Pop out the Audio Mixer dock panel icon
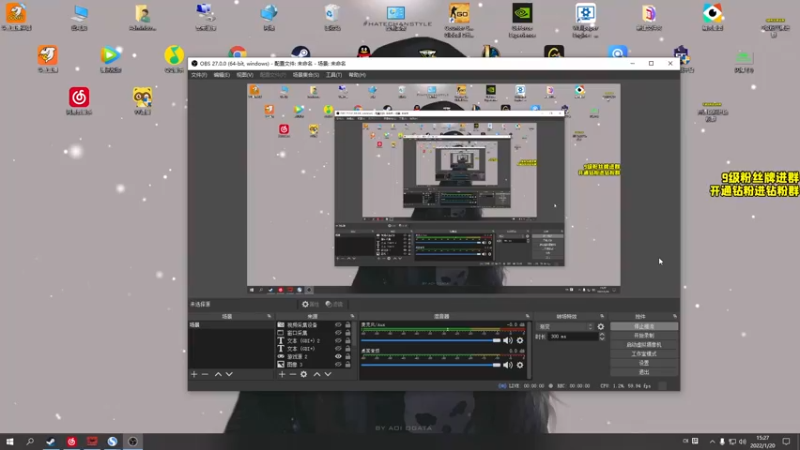Screen dimensions: 800x450 click(x=528, y=316)
